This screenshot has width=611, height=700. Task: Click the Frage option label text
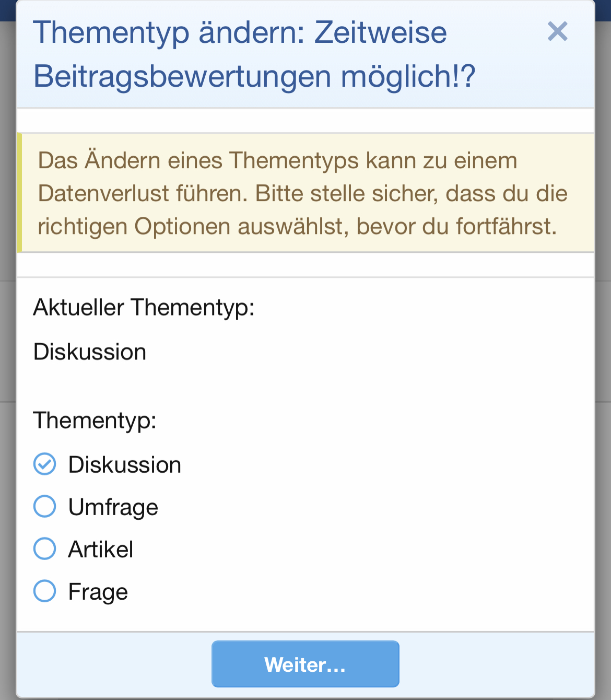coord(98,592)
